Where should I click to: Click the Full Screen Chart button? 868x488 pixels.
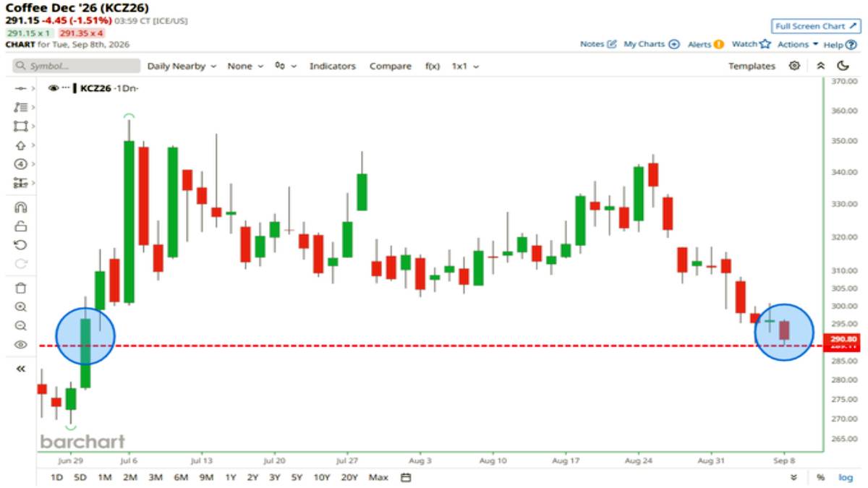[814, 27]
